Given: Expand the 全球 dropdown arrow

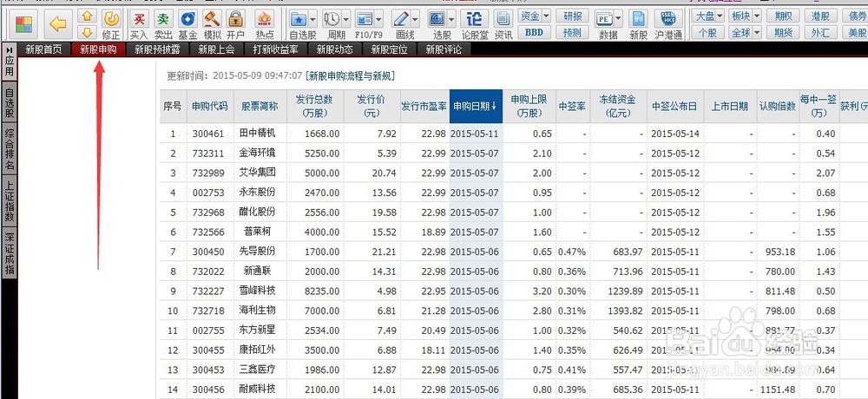Looking at the screenshot, I should (756, 33).
